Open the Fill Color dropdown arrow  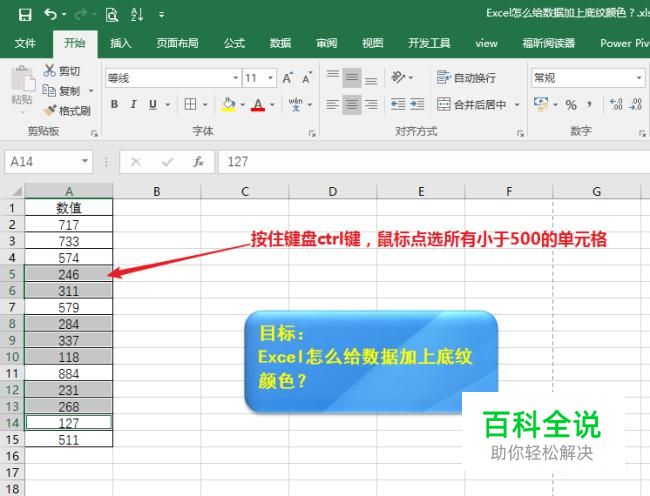pos(242,104)
